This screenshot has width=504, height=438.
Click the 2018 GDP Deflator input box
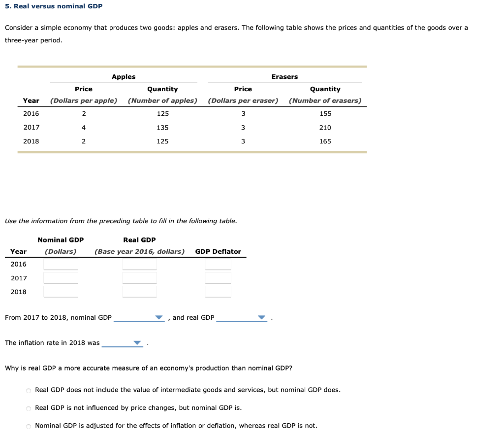pyautogui.click(x=218, y=291)
